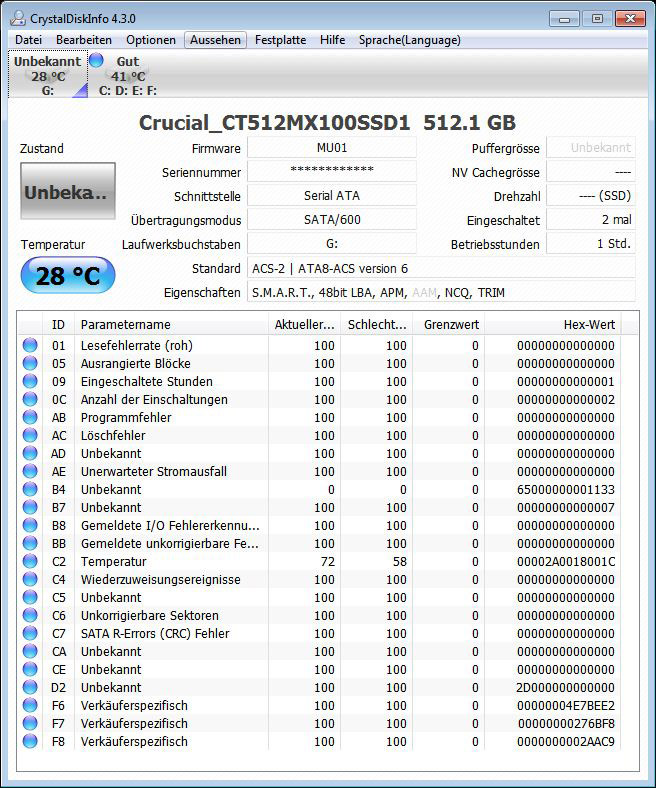This screenshot has width=656, height=788.
Task: Click the status orb for Löschfehler
Action: pos(30,435)
